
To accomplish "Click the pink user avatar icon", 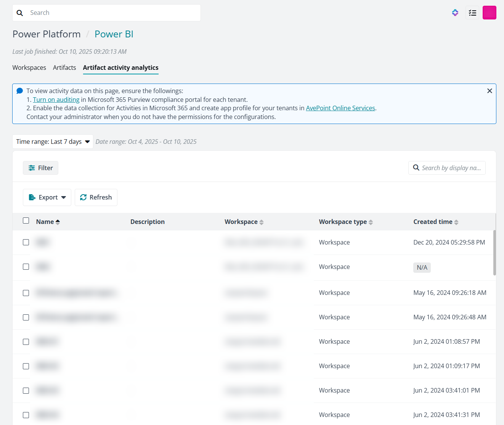I will [x=489, y=13].
